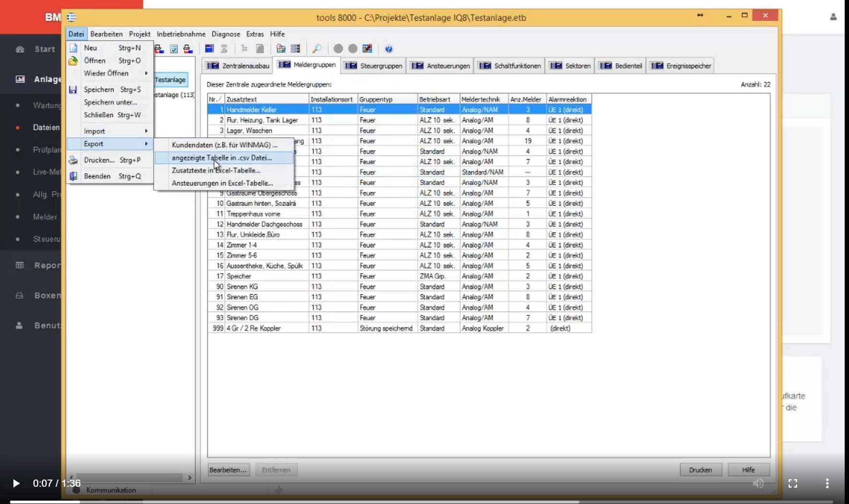Toggle the video volume speaker icon
The image size is (849, 504).
click(758, 483)
